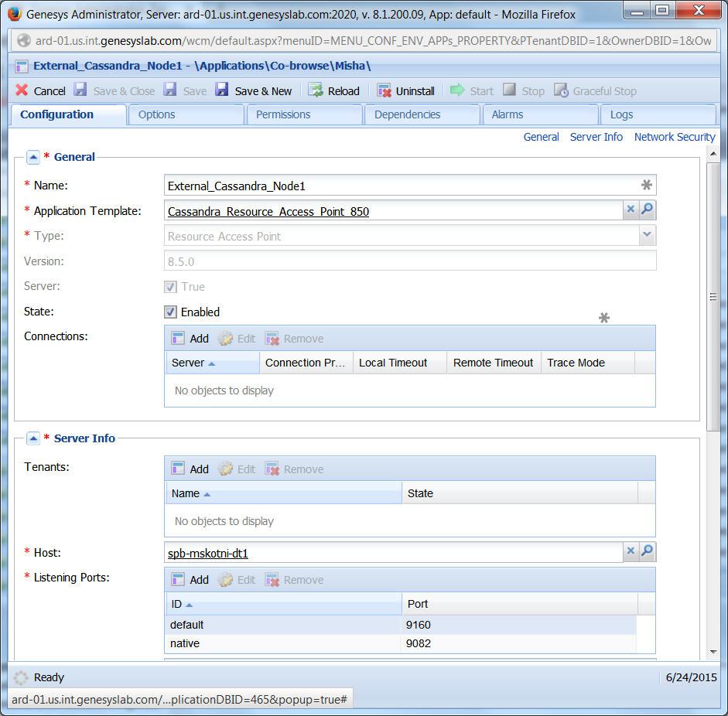This screenshot has width=728, height=716.
Task: Click Local Timeout column header
Action: 400,363
